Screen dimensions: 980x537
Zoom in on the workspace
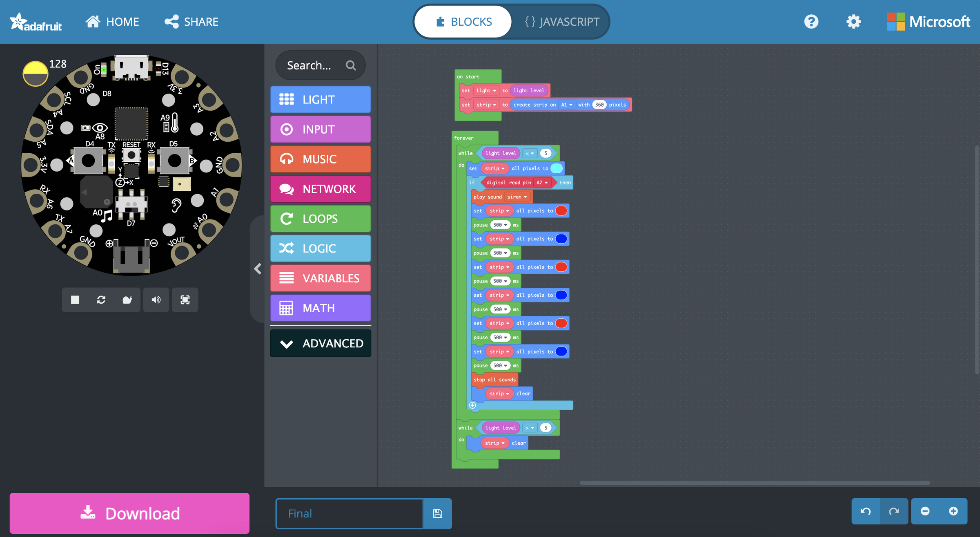pos(953,511)
